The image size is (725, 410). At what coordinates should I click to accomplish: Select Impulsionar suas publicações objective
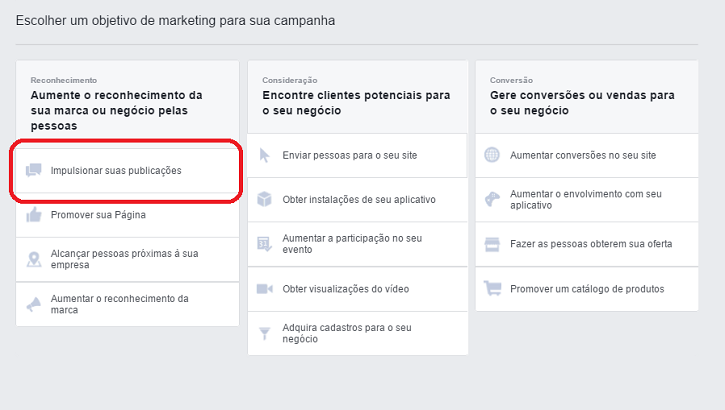[128, 171]
